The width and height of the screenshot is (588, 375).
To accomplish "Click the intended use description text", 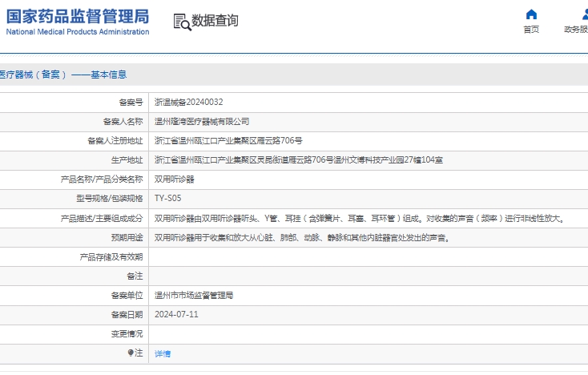I will [x=302, y=238].
